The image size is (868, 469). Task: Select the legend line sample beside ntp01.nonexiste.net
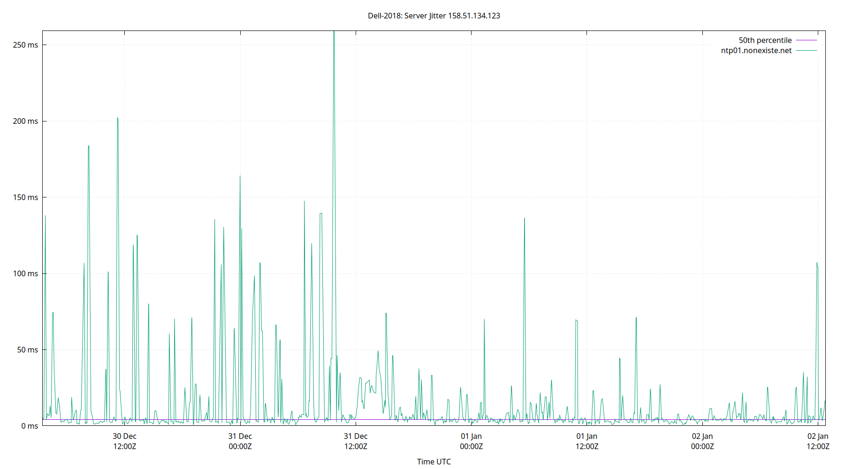[806, 51]
